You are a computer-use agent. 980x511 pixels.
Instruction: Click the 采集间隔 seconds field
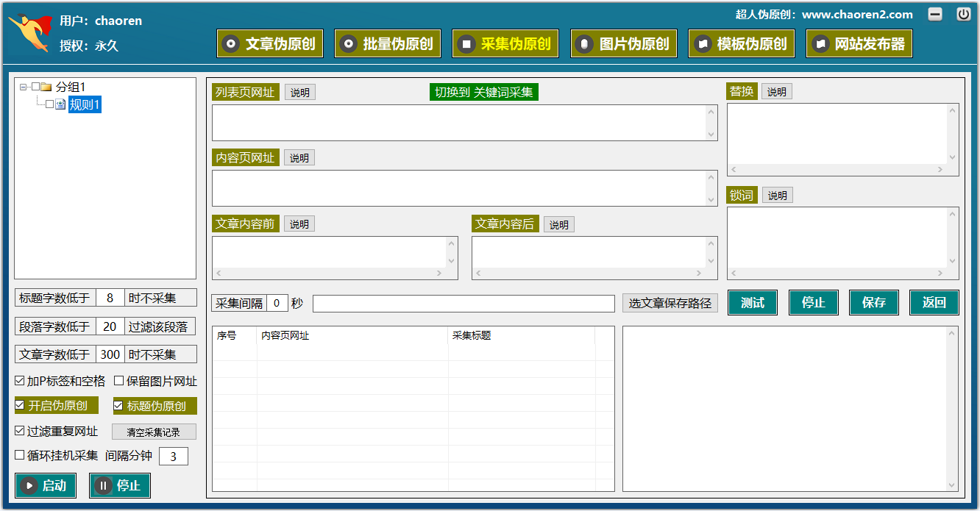click(277, 303)
